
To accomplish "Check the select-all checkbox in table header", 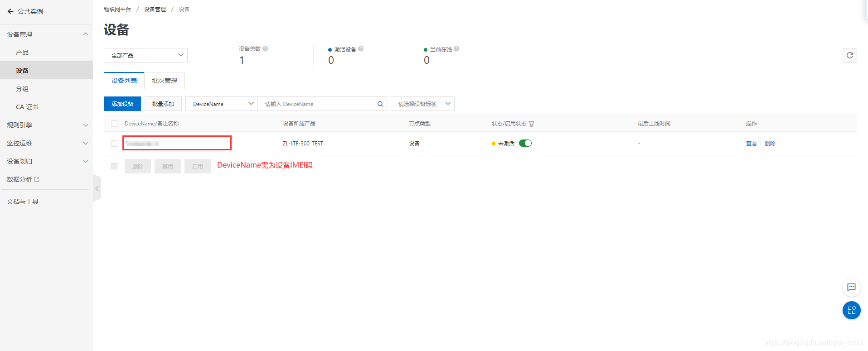I will [114, 124].
